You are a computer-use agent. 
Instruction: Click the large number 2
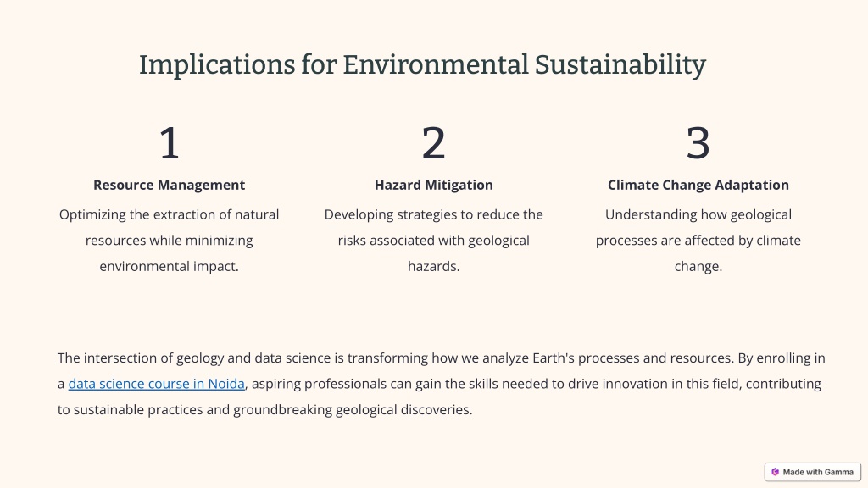[x=433, y=143]
